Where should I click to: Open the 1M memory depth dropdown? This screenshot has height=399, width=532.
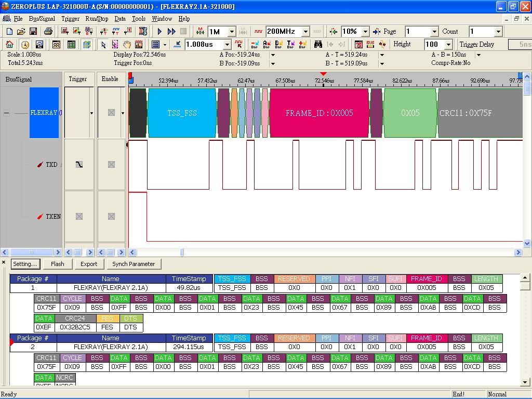232,32
